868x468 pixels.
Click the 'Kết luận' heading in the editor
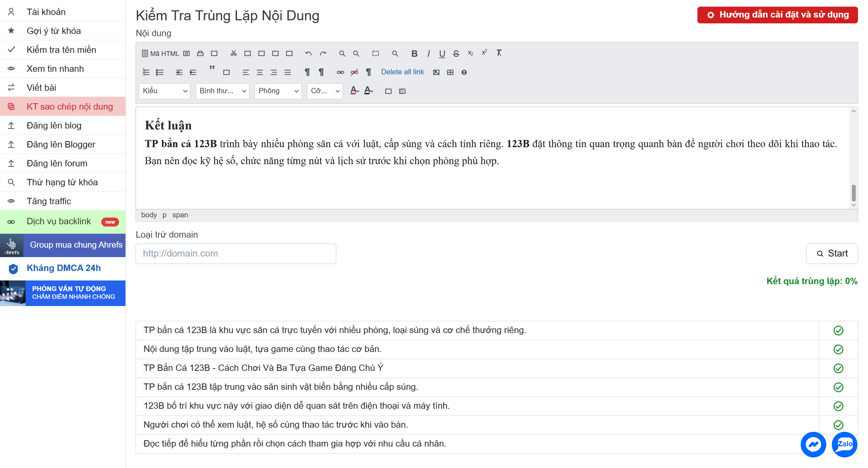pos(168,125)
